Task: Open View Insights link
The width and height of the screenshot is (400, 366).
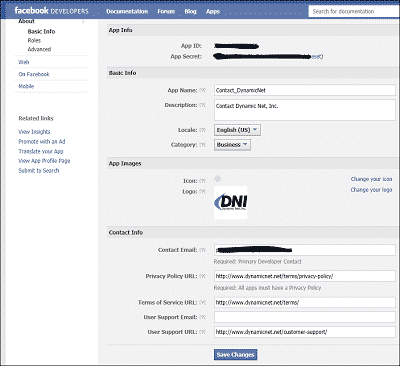Action: click(x=34, y=132)
